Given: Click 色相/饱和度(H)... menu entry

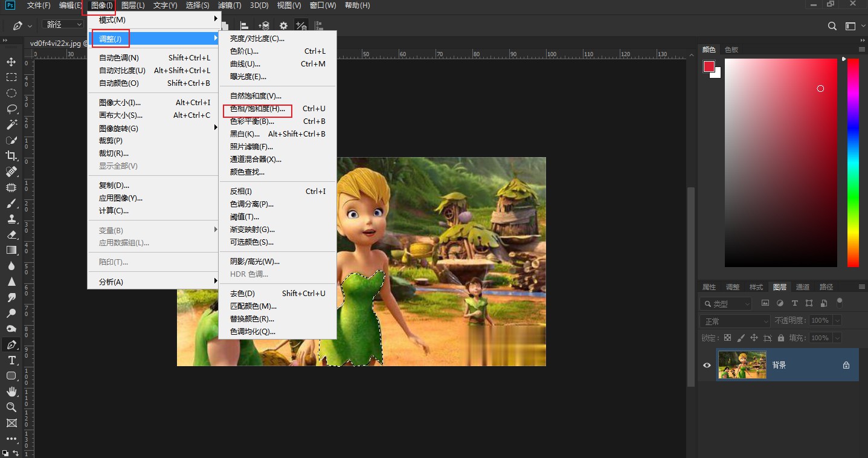Looking at the screenshot, I should (257, 109).
